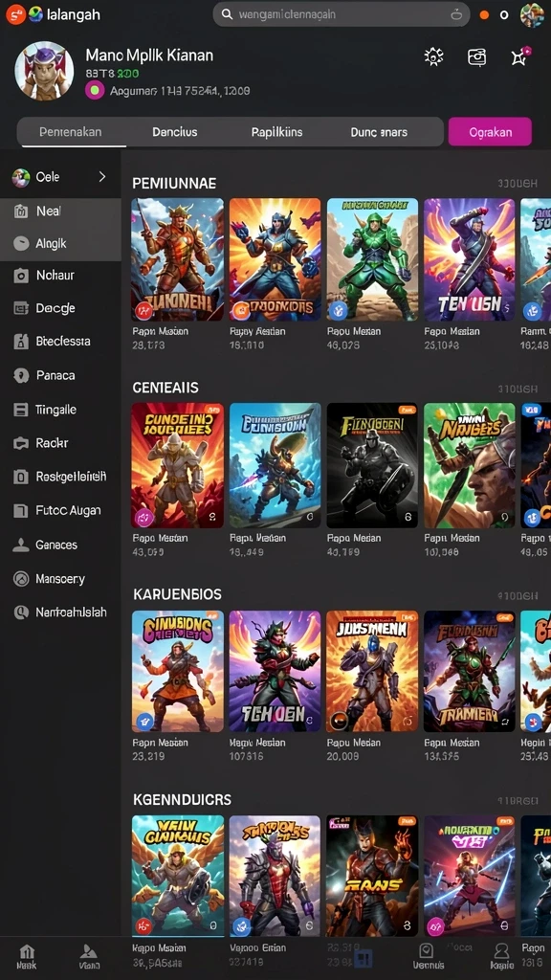551x980 pixels.
Task: Open the first PEMIUNNAE card with the red armored warrior
Action: pyautogui.click(x=177, y=259)
